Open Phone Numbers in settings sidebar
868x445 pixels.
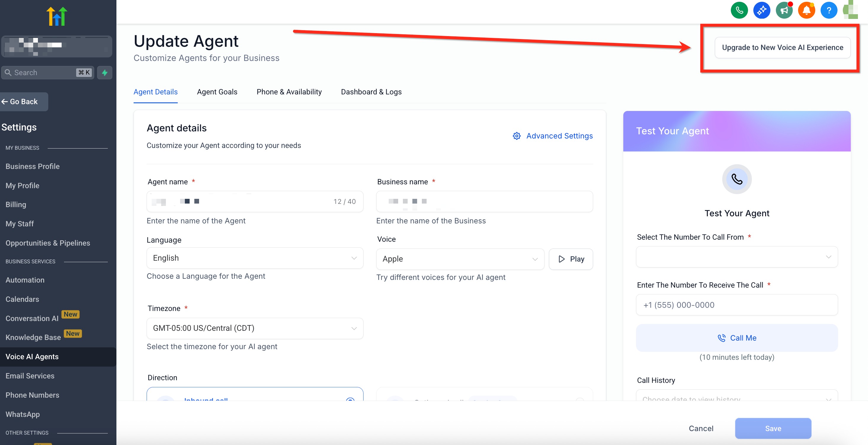click(32, 395)
